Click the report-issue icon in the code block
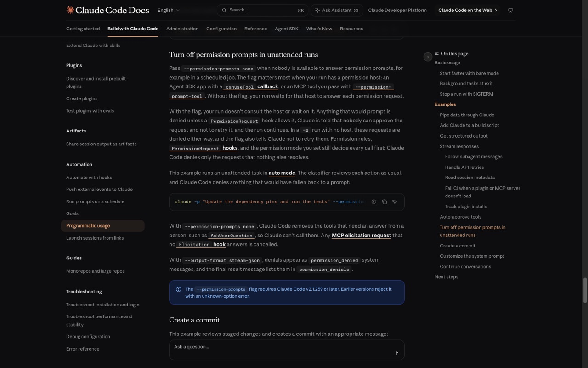The width and height of the screenshot is (588, 368). (373, 202)
